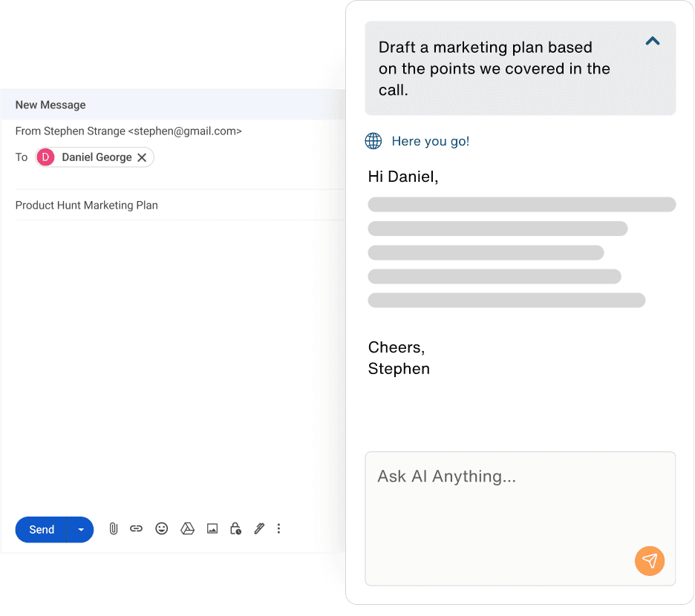Click the Cheers, sign-off line
Screen dimensions: 695x616
tap(397, 347)
